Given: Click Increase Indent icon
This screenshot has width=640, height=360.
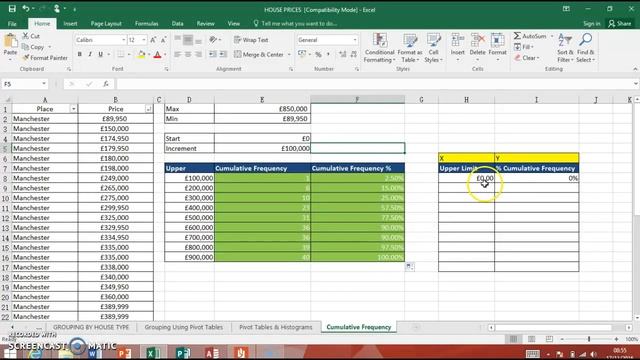Looking at the screenshot, I should tap(223, 54).
